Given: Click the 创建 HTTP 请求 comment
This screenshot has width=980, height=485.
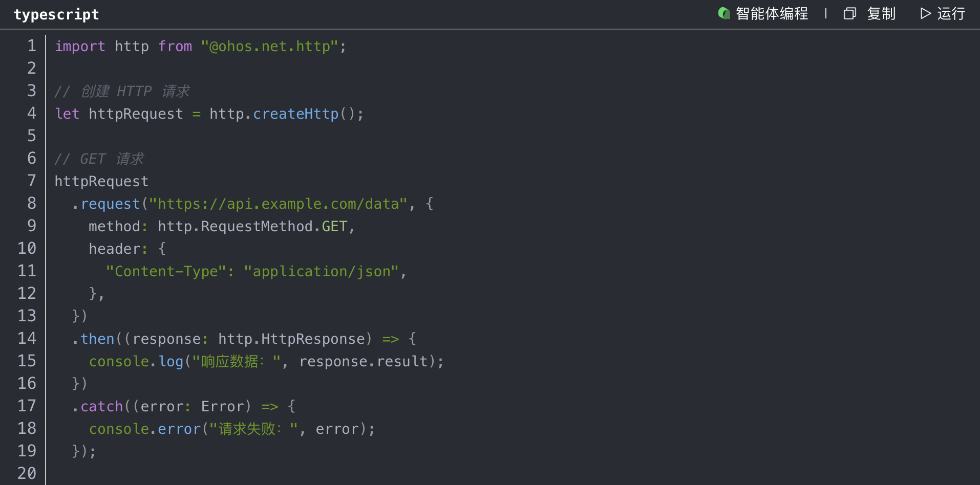Looking at the screenshot, I should coord(122,91).
